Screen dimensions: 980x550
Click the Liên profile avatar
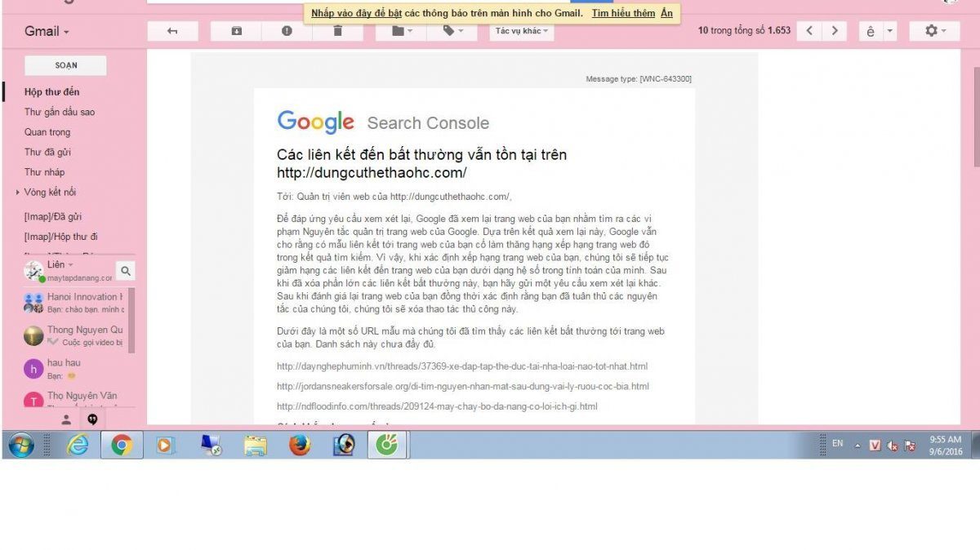click(33, 270)
